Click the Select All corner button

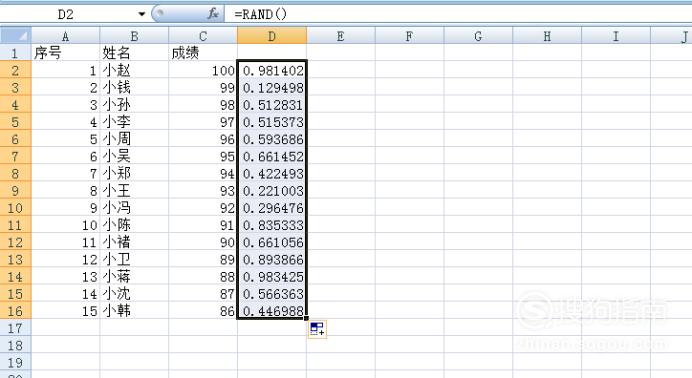click(x=16, y=36)
